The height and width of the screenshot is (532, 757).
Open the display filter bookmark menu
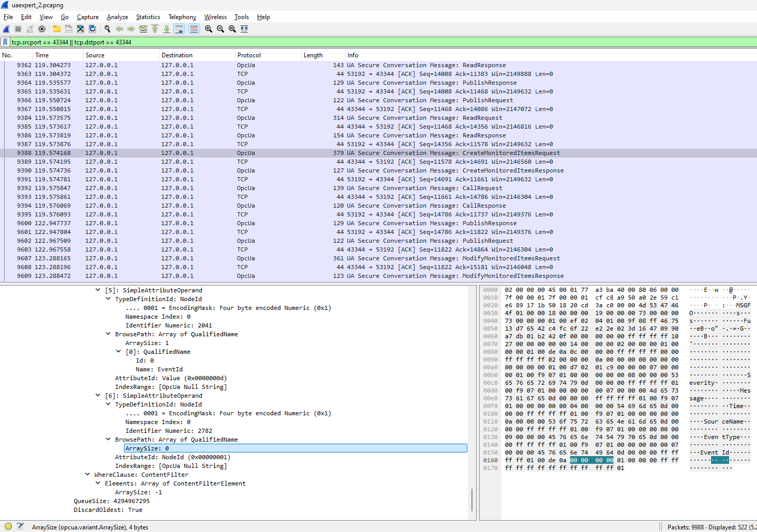click(6, 42)
